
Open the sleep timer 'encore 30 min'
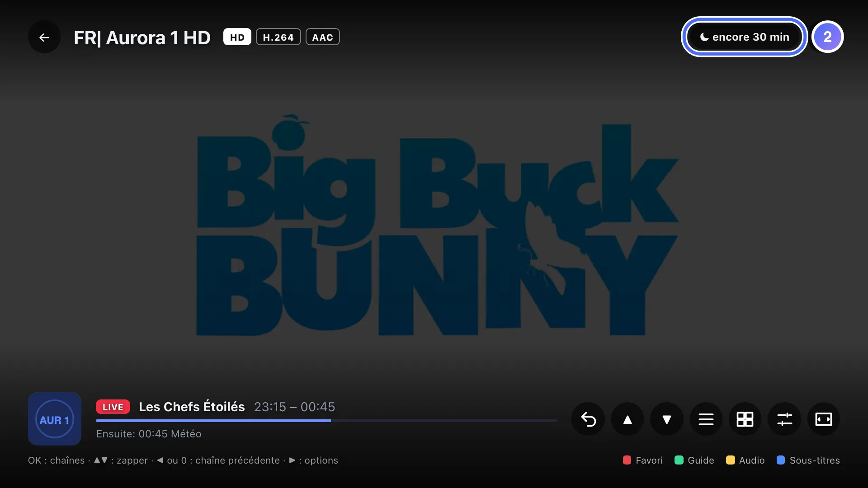(744, 37)
